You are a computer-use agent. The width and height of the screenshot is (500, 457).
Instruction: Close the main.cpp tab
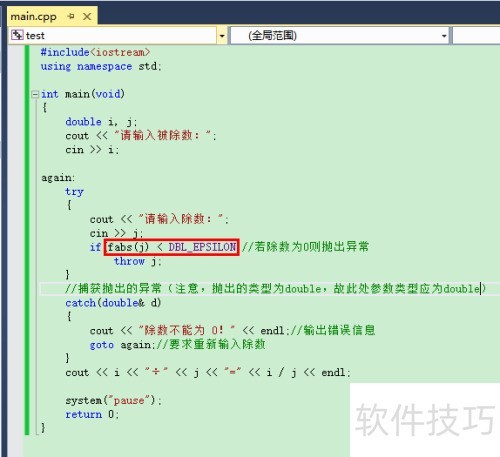[87, 16]
